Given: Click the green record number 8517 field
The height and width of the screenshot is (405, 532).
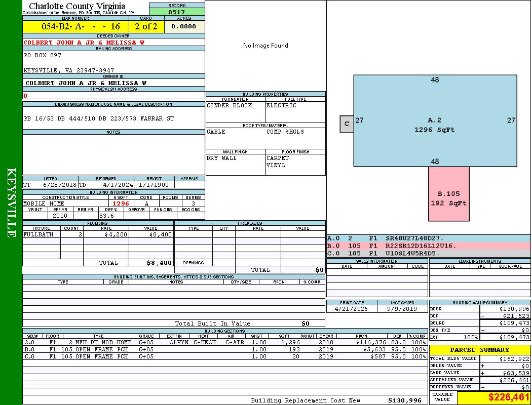Looking at the screenshot, I should click(x=177, y=12).
